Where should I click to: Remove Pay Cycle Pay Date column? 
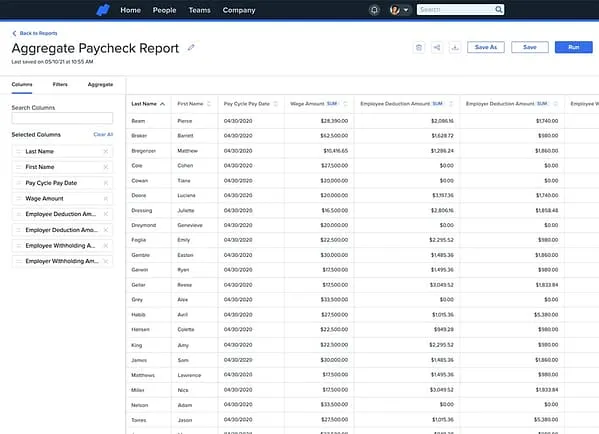coord(106,183)
